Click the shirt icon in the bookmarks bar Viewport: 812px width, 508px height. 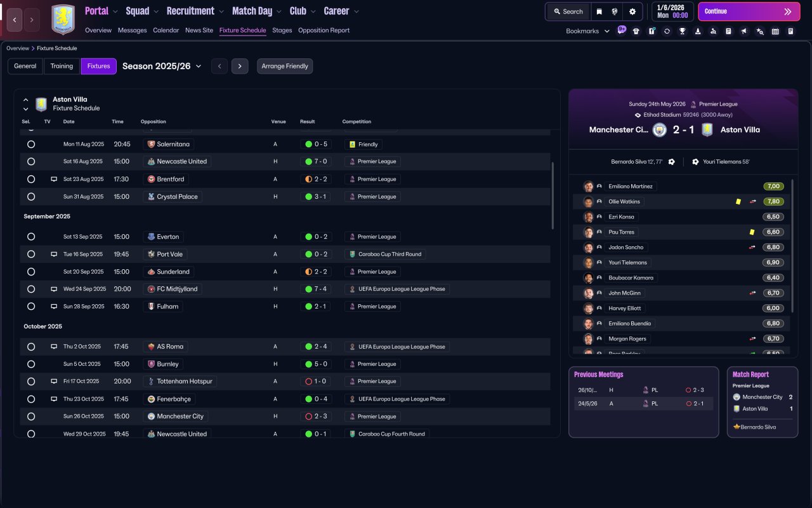coord(636,31)
